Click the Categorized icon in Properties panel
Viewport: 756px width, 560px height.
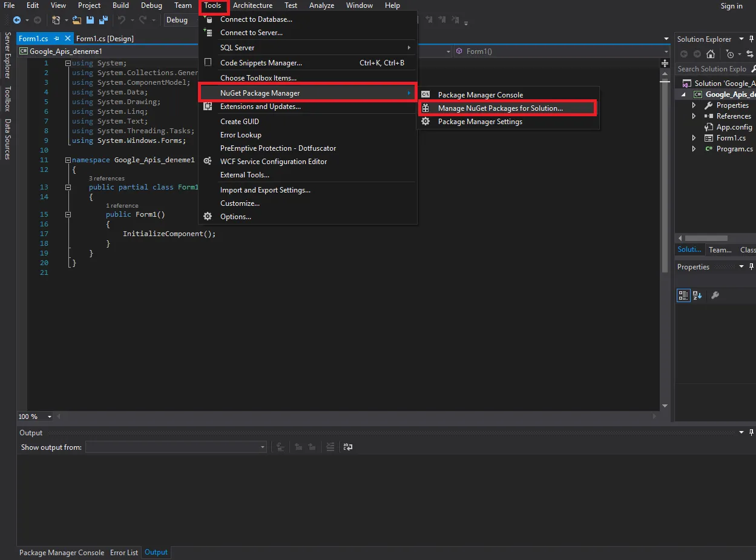tap(683, 295)
